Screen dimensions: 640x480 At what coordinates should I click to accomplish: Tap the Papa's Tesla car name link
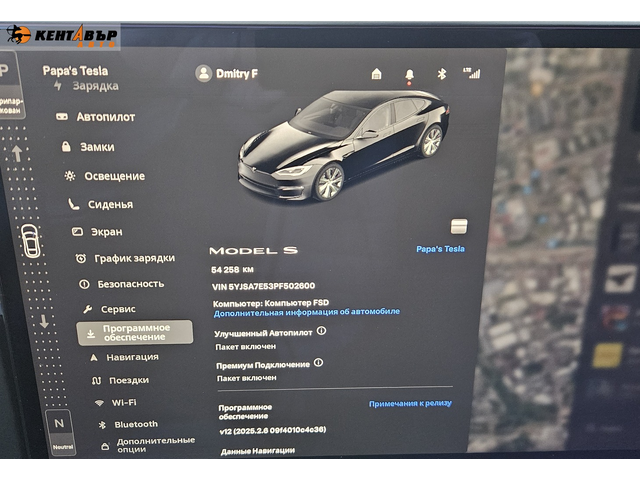tap(440, 249)
